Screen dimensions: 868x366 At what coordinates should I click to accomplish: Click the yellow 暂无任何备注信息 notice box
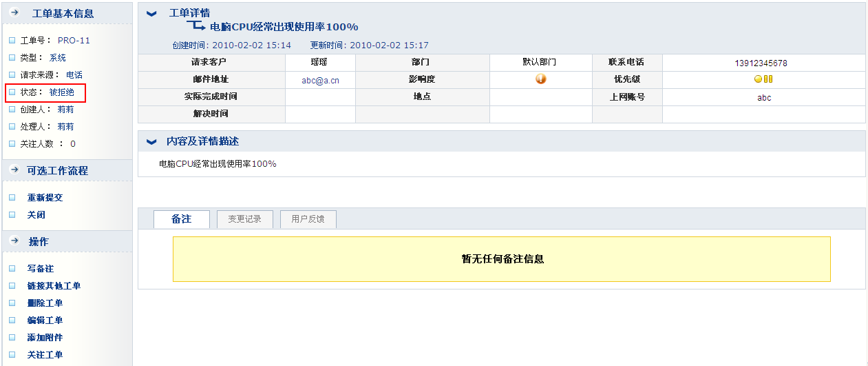[x=501, y=259]
